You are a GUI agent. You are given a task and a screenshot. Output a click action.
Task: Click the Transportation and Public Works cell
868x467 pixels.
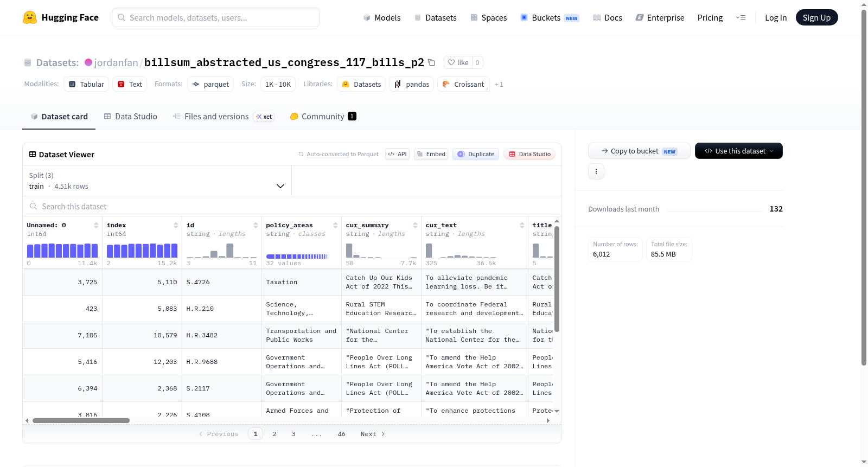[x=301, y=335]
